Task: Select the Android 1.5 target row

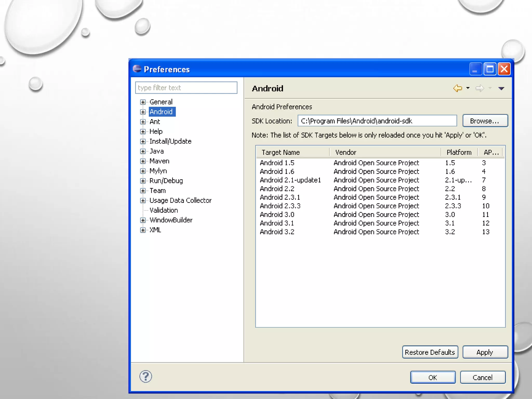Action: [x=380, y=163]
